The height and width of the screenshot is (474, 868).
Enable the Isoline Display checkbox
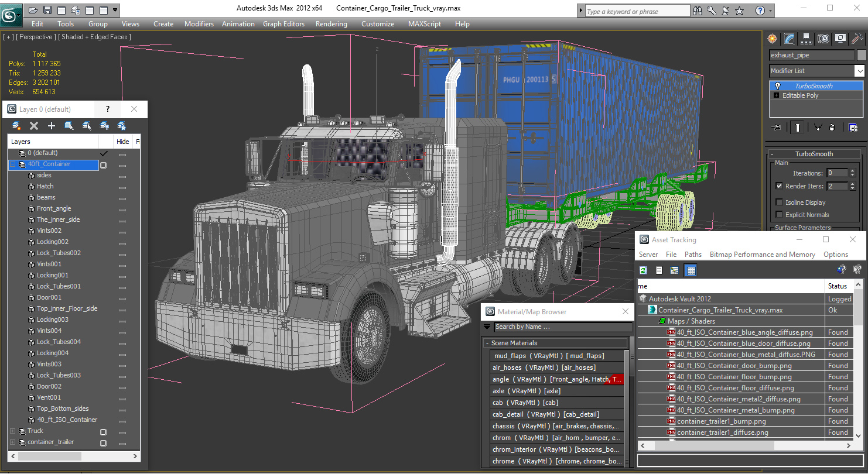tap(779, 202)
